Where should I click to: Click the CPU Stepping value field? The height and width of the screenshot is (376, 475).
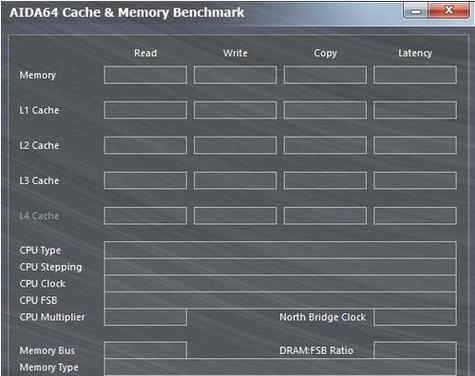(280, 267)
